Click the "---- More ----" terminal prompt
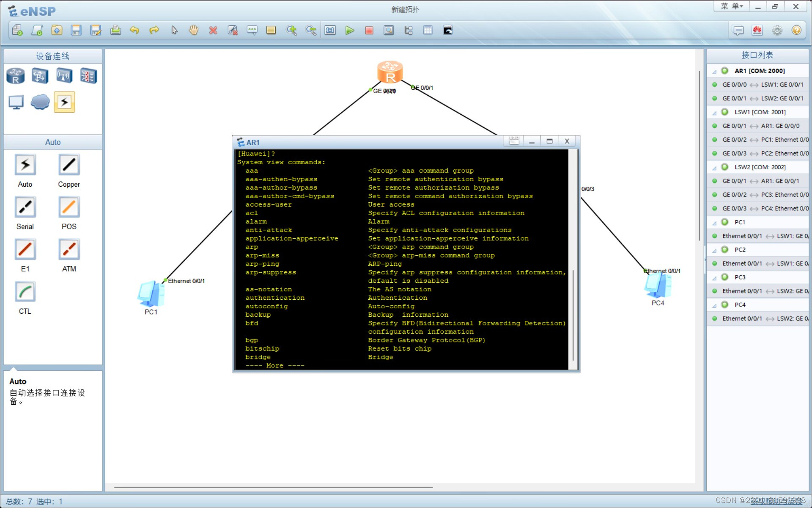The width and height of the screenshot is (812, 508). click(275, 365)
